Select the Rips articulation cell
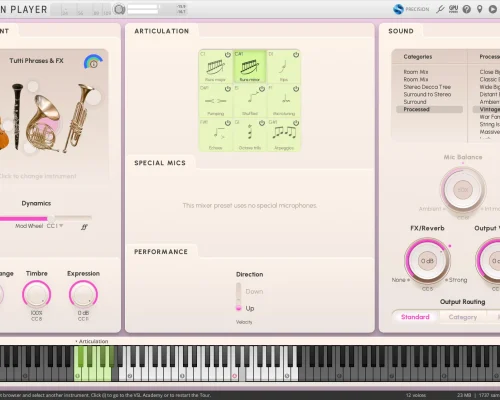 pos(284,66)
